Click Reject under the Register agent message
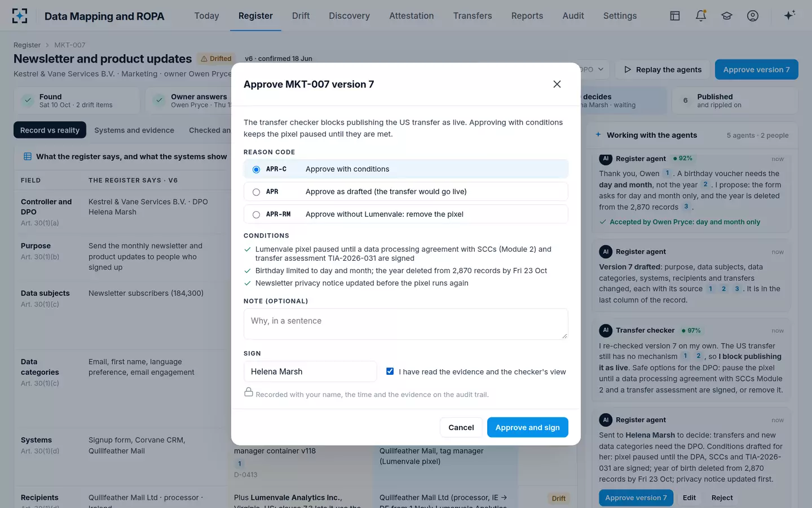 [722, 498]
